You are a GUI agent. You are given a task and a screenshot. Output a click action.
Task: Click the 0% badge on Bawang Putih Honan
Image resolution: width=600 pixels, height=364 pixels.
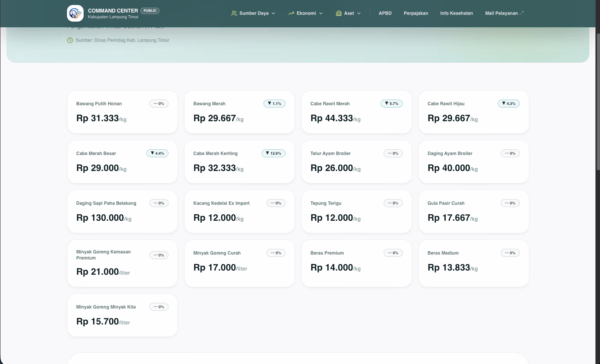(x=159, y=104)
